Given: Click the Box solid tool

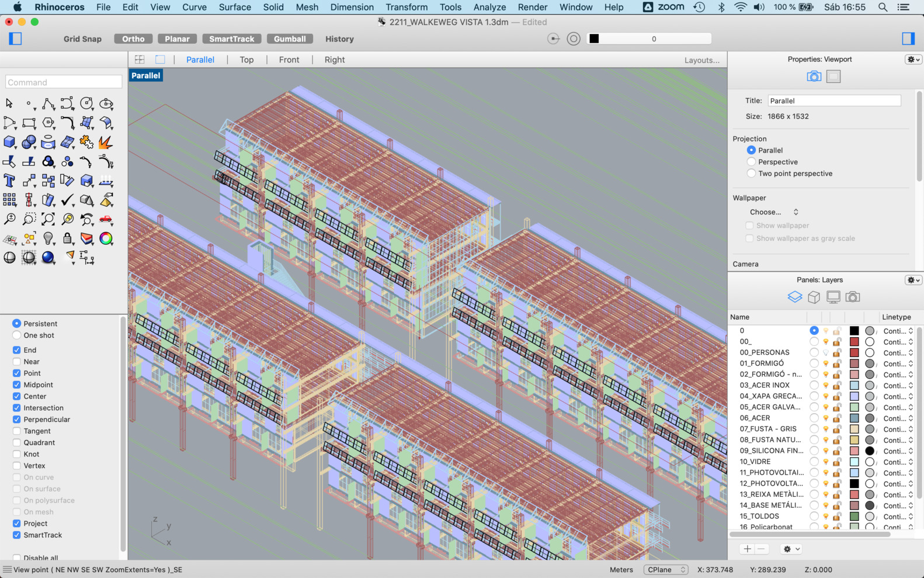Looking at the screenshot, I should (9, 142).
